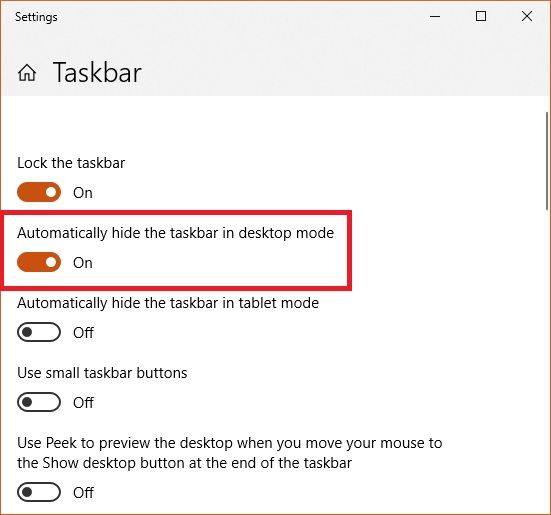Click the Off text beside tablet mode switch
Image resolution: width=551 pixels, height=515 pixels.
83,333
